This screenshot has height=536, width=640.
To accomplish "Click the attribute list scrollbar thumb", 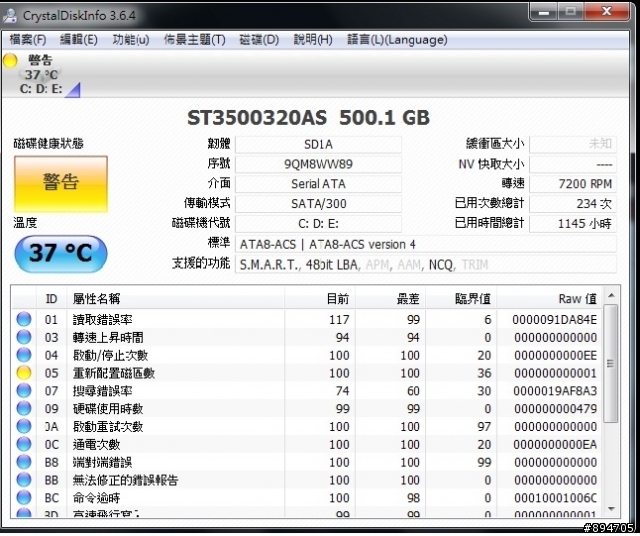I will 611,363.
